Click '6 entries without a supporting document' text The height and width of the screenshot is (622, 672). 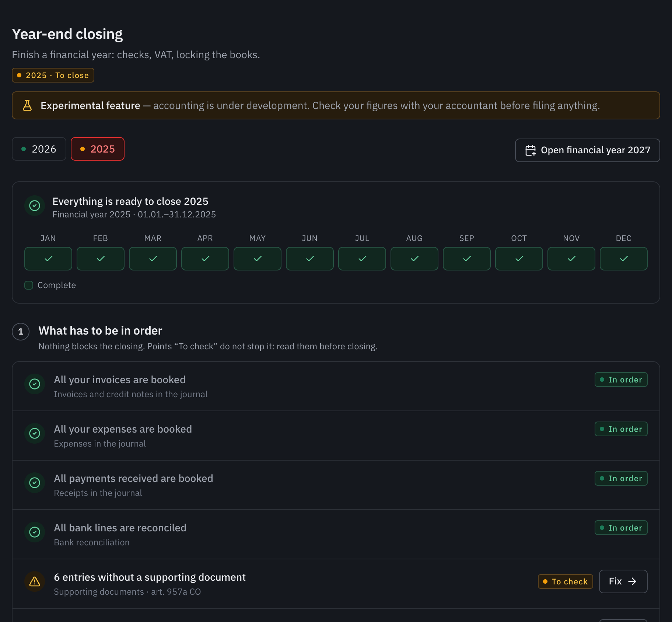(150, 577)
